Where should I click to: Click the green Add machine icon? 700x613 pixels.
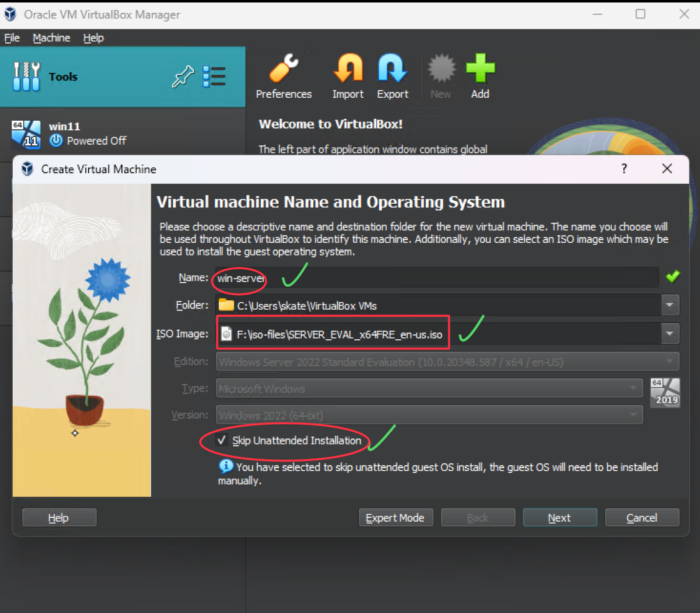(x=480, y=69)
